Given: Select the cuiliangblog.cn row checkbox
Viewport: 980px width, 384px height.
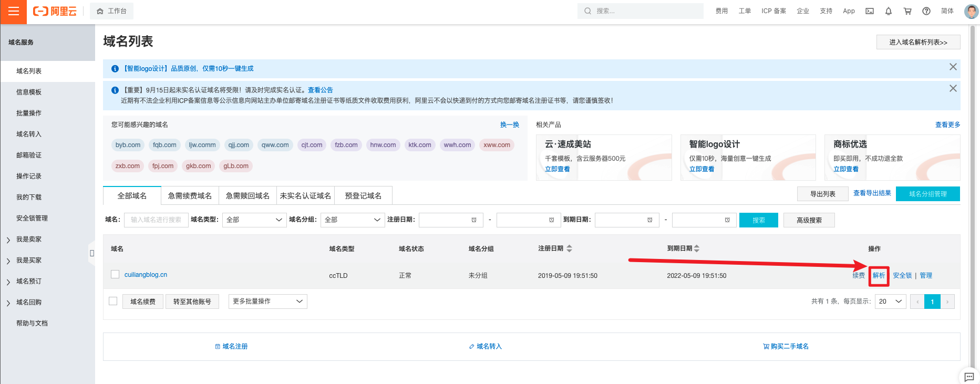Looking at the screenshot, I should coord(116,274).
